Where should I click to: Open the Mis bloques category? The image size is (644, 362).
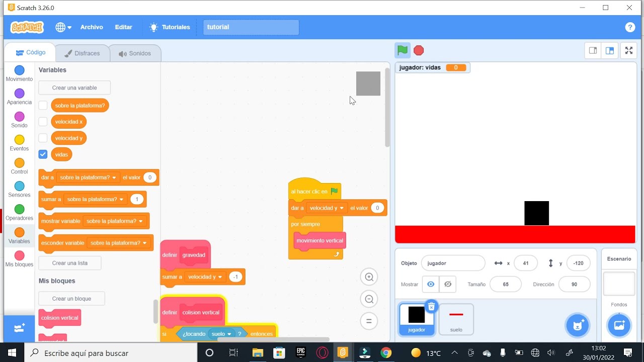click(x=19, y=259)
